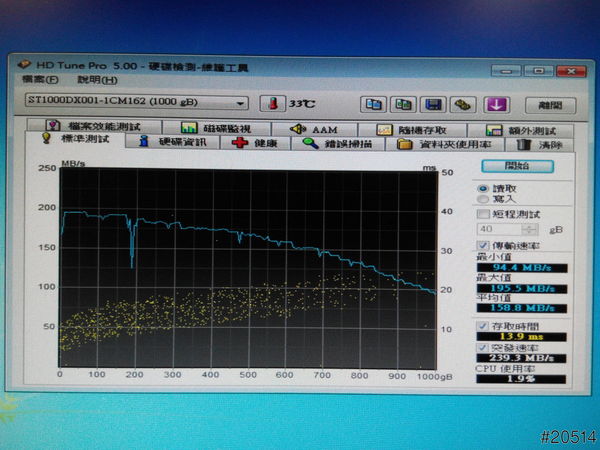Open the options wrench icon
The height and width of the screenshot is (450, 600).
[463, 104]
